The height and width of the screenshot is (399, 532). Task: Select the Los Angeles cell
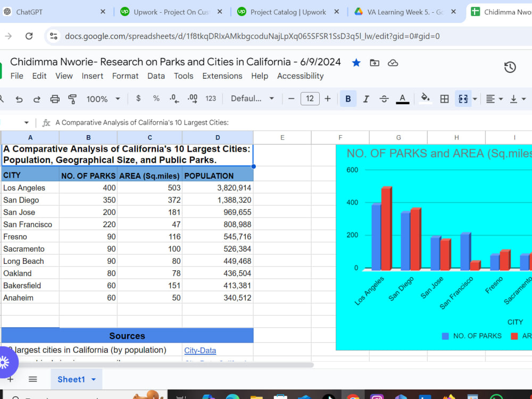(x=30, y=188)
